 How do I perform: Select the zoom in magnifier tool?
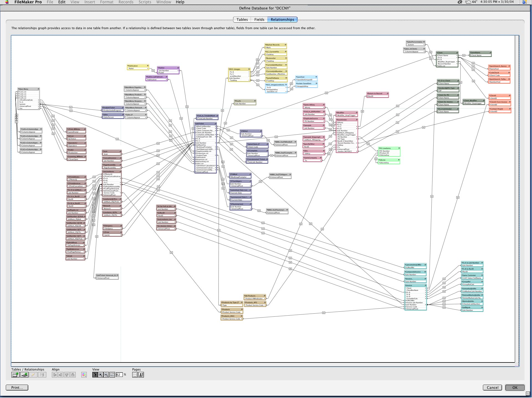pyautogui.click(x=101, y=375)
